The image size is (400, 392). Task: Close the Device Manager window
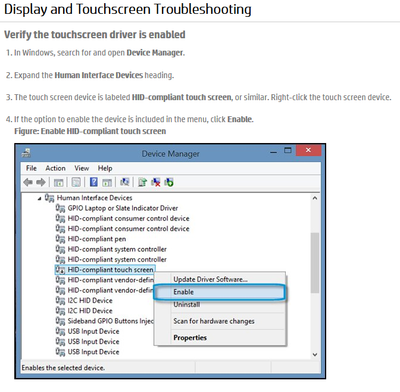pos(308,150)
